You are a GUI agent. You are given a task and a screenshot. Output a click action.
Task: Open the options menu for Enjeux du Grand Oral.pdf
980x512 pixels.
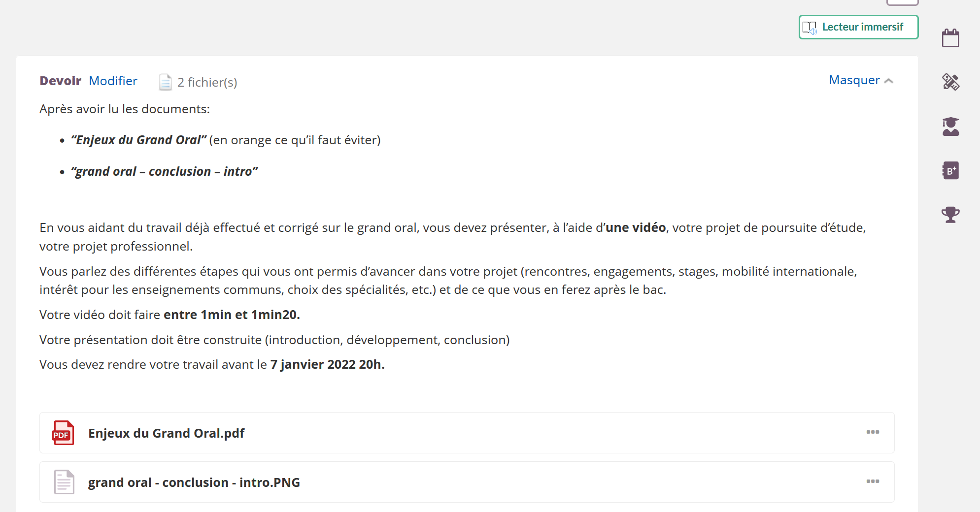[873, 432]
